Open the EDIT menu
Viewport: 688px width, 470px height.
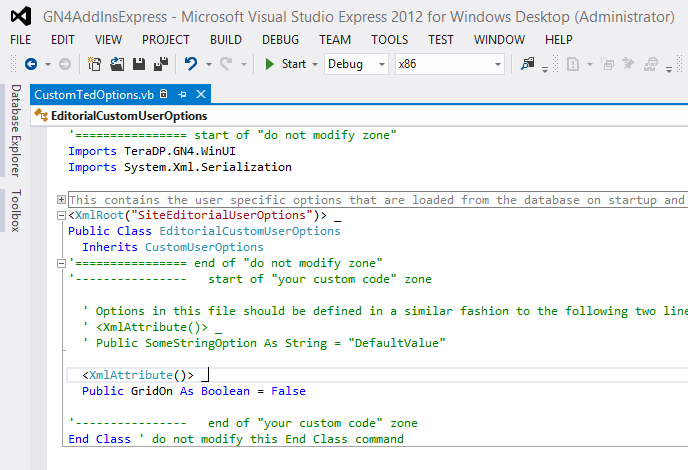click(63, 40)
